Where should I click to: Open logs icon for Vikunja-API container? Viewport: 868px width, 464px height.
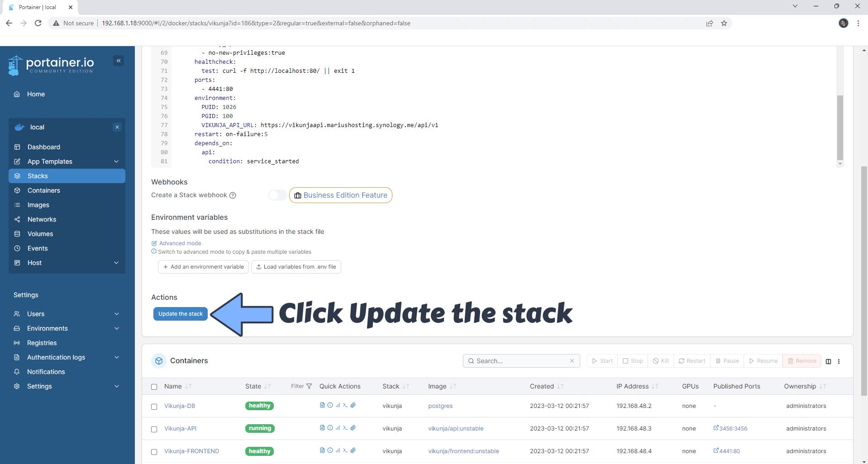[x=322, y=428]
